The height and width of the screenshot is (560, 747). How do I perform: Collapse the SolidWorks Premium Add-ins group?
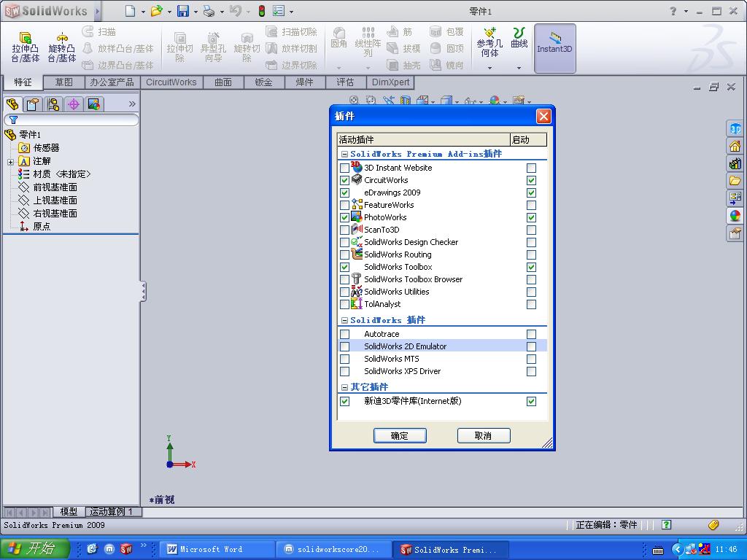(x=344, y=155)
